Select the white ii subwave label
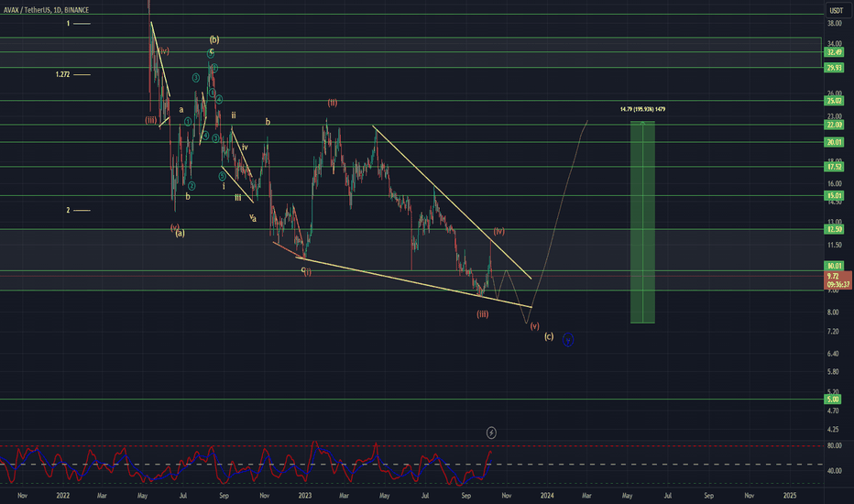The height and width of the screenshot is (504, 854). (233, 115)
